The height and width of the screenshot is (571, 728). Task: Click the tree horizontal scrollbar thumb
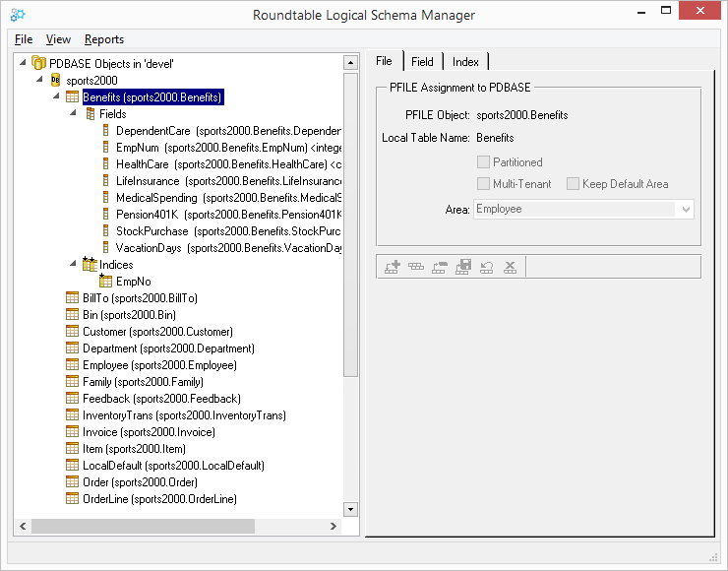143,526
